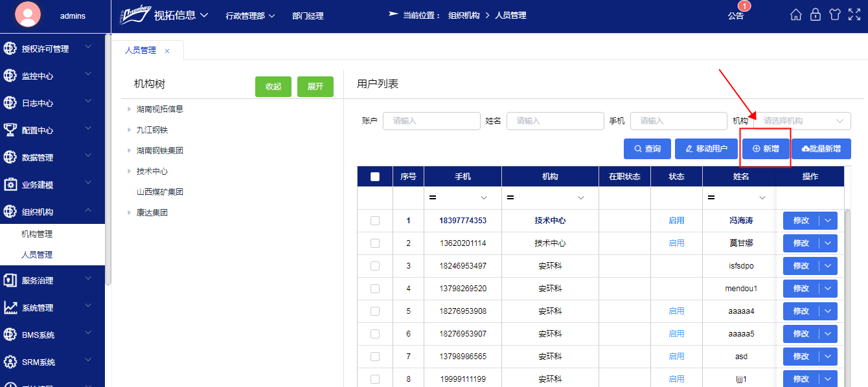Click green 展开 expand button
The height and width of the screenshot is (387, 868).
pyautogui.click(x=315, y=87)
